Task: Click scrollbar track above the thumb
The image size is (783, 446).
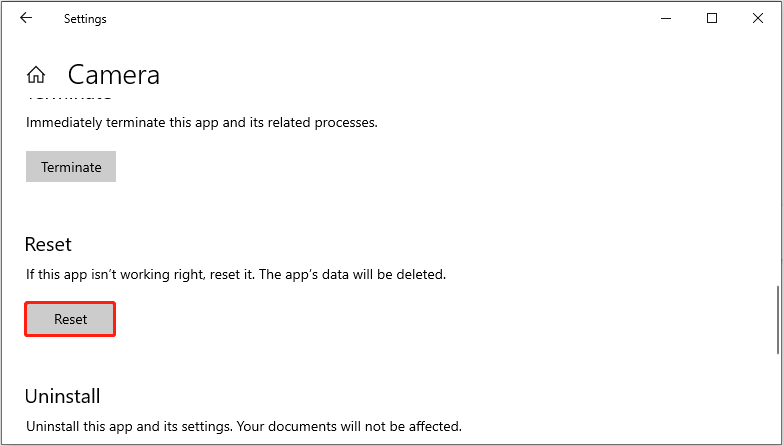Action: point(778,190)
